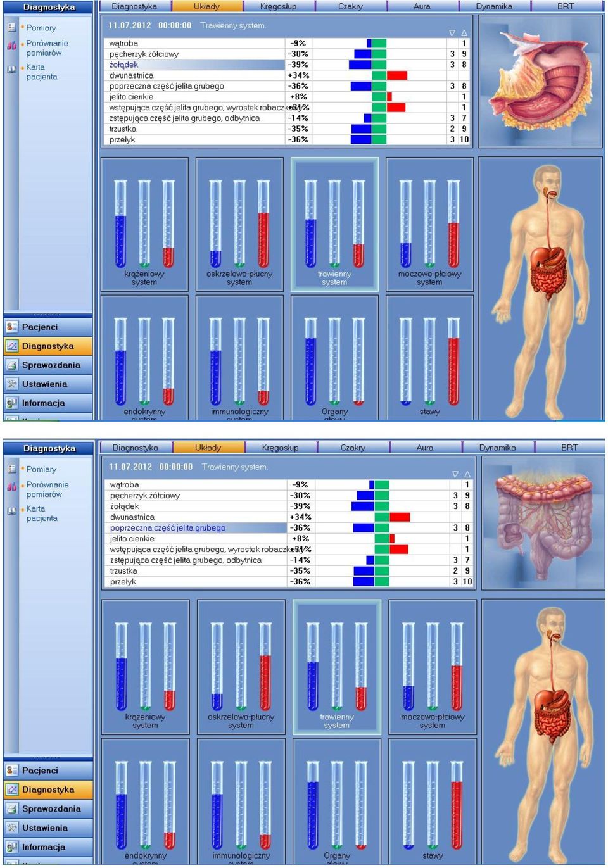
Task: Select stawy panel in upper window
Action: (x=429, y=358)
